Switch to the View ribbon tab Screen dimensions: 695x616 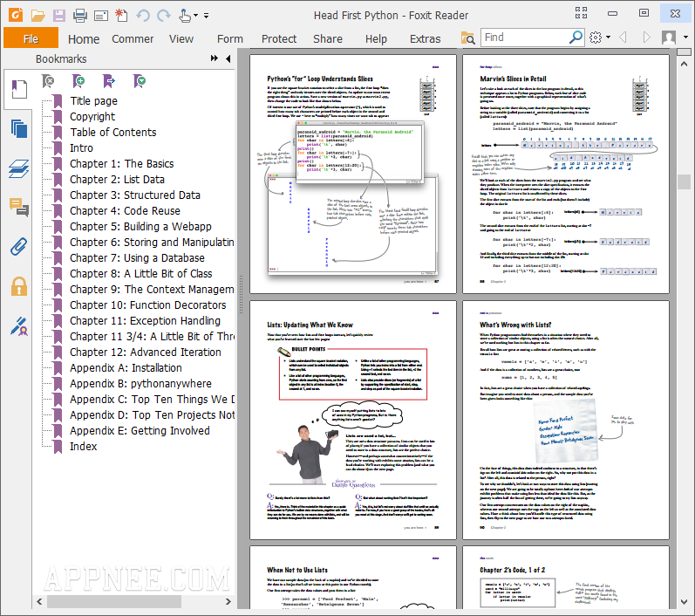coord(181,39)
